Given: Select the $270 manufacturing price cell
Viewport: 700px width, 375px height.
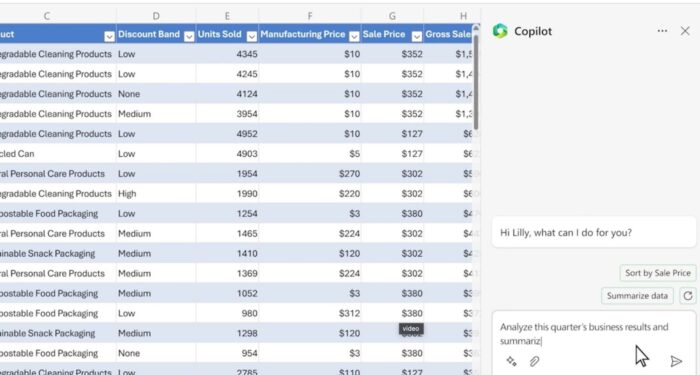Looking at the screenshot, I should 310,174.
